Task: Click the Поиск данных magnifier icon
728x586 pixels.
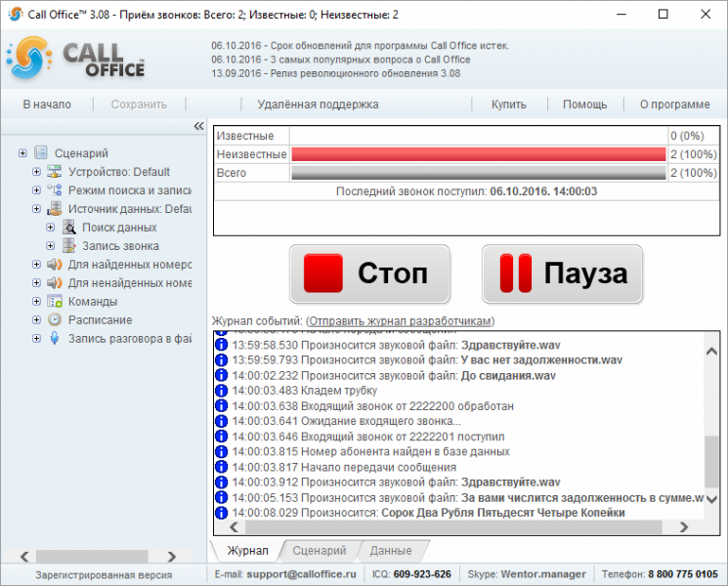Action: (x=68, y=228)
